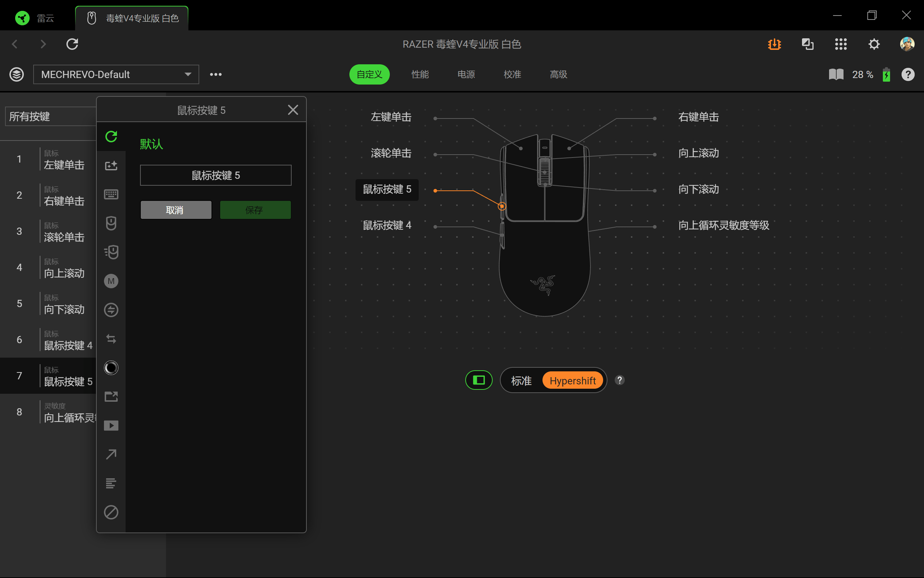Screen dimensions: 924x578
Task: Click the battery charging indicator icon
Action: point(886,74)
